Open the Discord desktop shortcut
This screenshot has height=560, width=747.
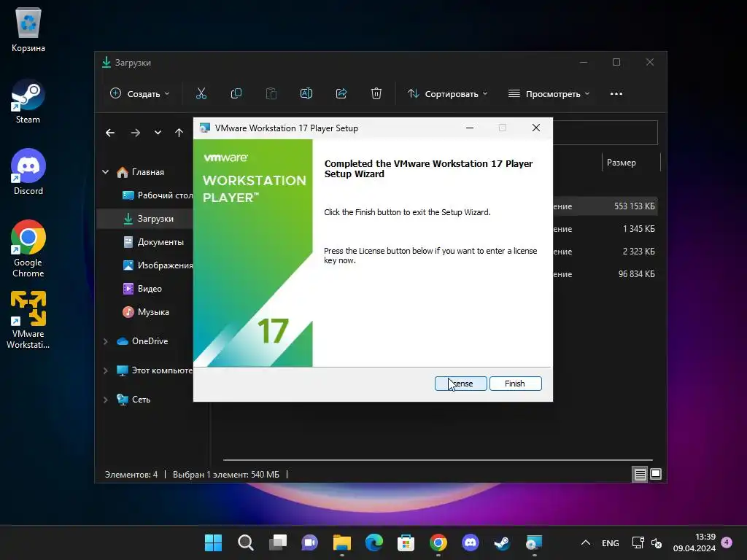28,172
